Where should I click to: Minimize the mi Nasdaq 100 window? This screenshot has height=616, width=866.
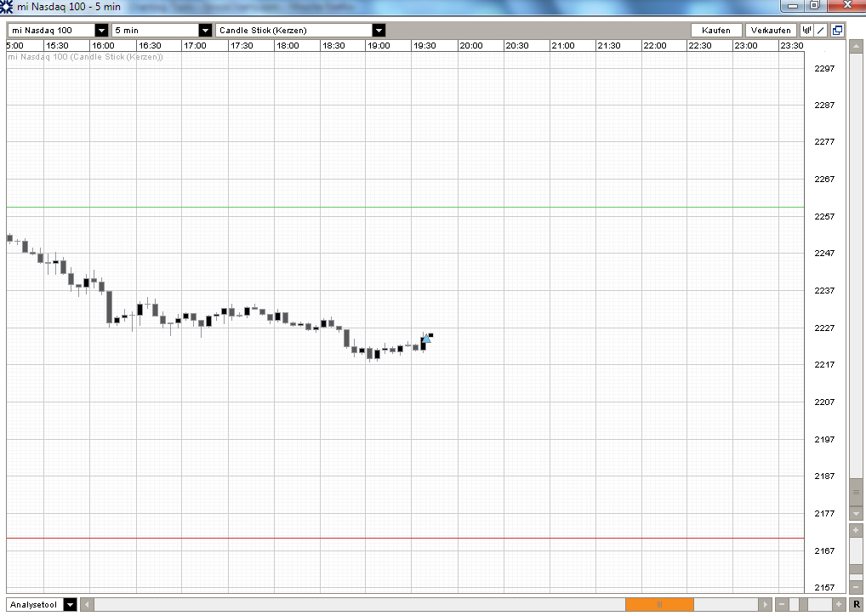(793, 5)
